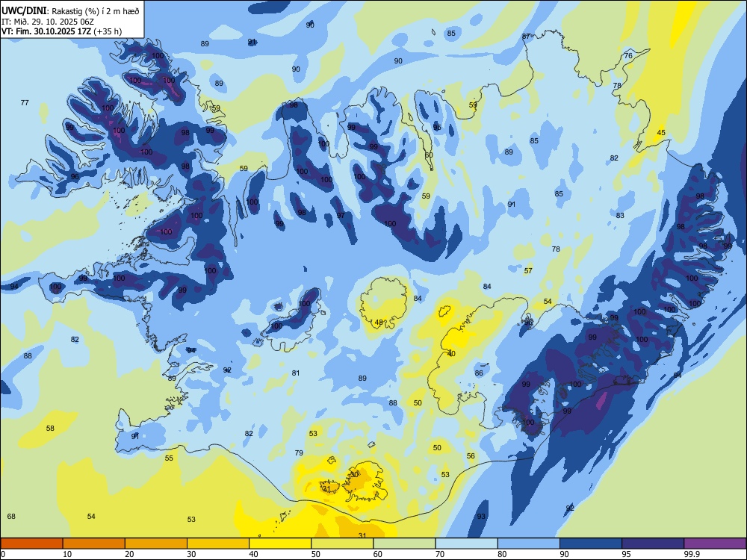Click the 50–60 yellow-green legend swatch
This screenshot has width=747, height=560.
(x=343, y=544)
